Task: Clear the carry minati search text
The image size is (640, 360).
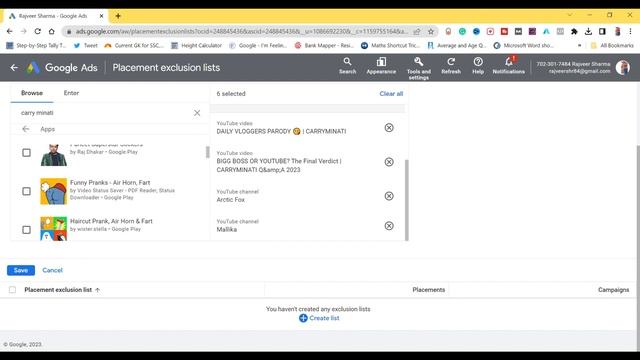Action: [197, 113]
